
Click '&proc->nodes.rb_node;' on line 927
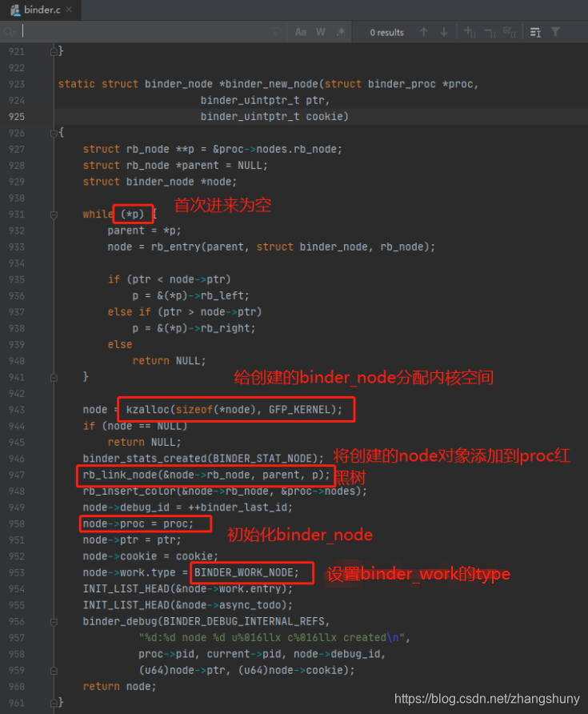278,150
